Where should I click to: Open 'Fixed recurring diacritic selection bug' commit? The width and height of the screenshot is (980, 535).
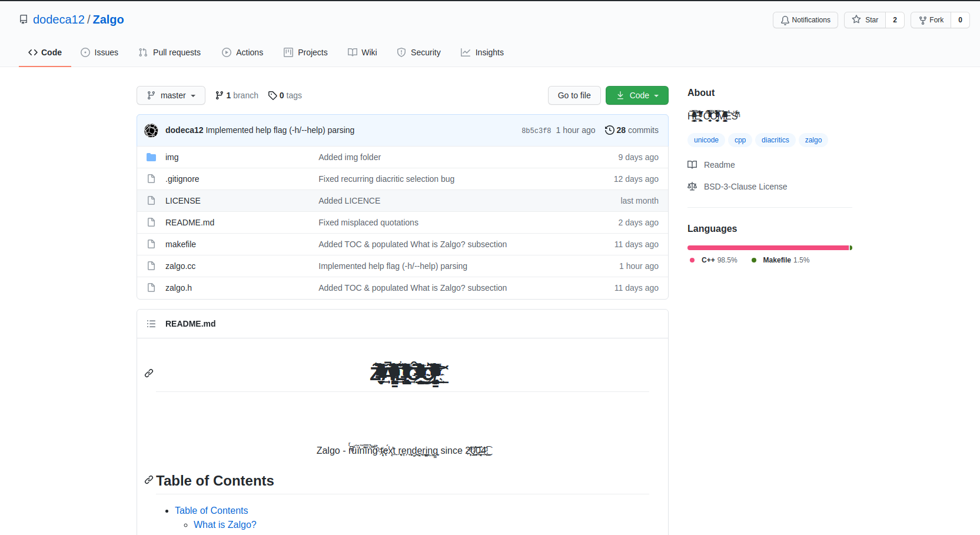[x=386, y=179]
